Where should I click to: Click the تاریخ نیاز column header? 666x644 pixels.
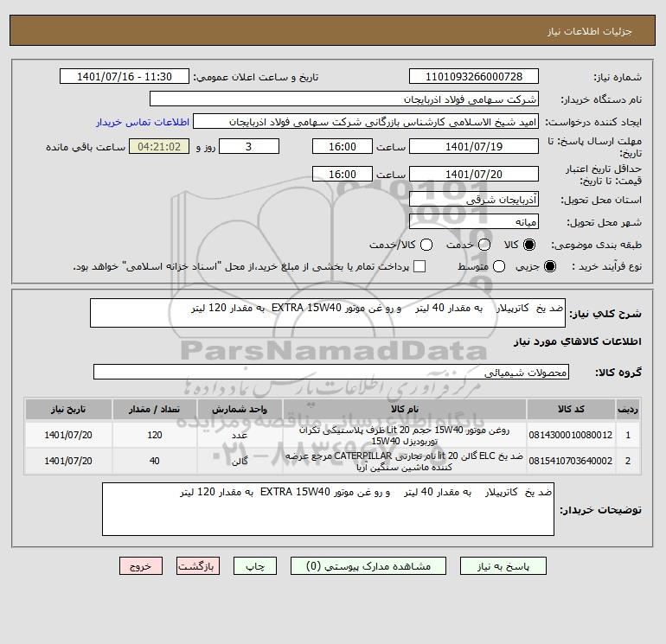pos(68,409)
